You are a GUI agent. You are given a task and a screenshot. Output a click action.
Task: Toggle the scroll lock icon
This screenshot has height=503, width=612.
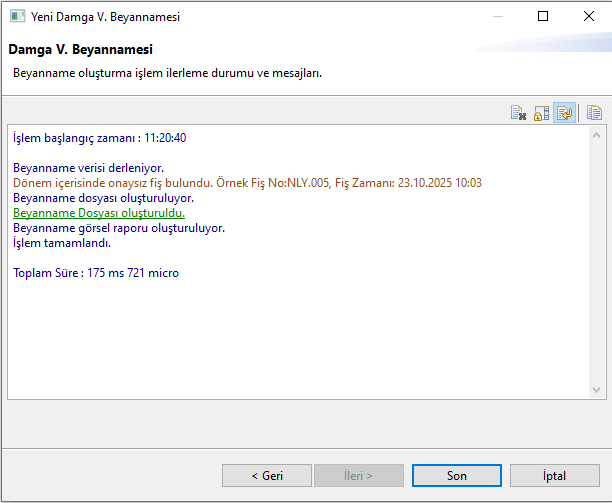click(x=541, y=113)
